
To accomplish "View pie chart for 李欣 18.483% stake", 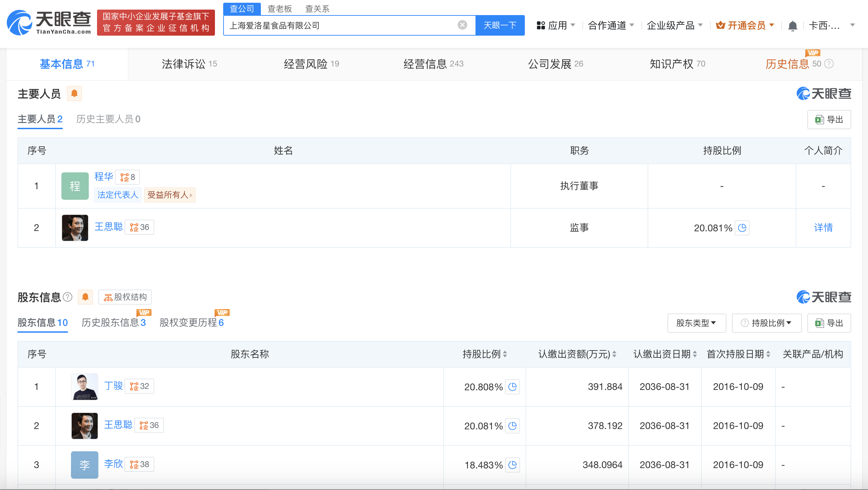I will point(513,465).
